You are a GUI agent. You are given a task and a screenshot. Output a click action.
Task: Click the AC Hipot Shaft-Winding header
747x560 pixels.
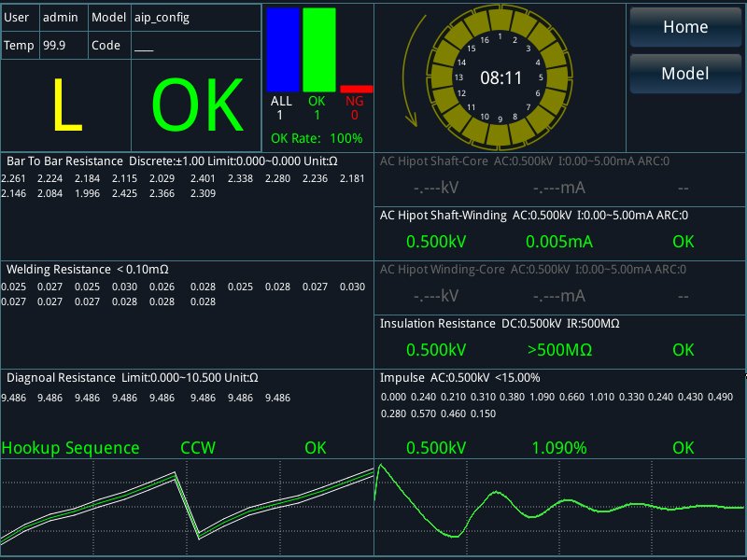(534, 216)
